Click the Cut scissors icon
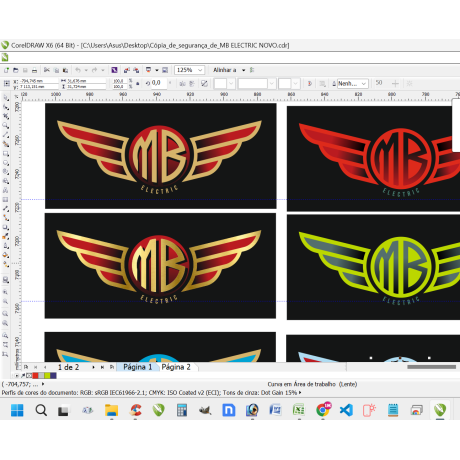460x460 pixels. [47, 70]
